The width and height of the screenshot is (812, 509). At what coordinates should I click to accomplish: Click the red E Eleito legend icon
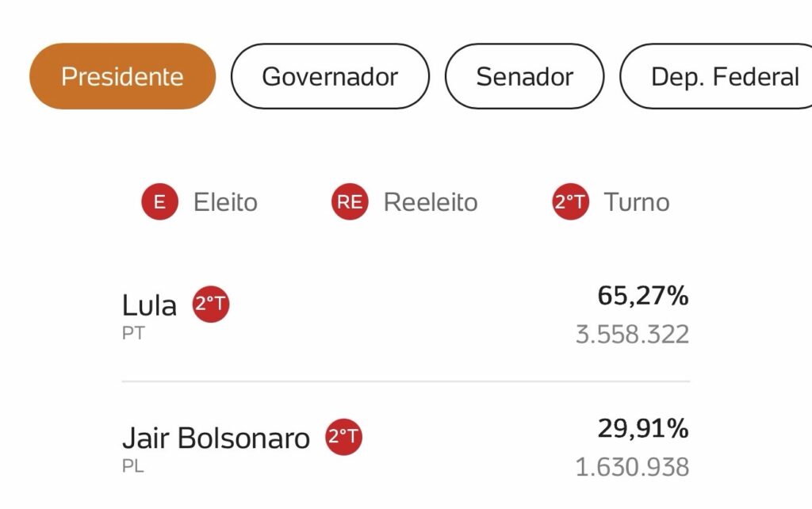click(159, 202)
